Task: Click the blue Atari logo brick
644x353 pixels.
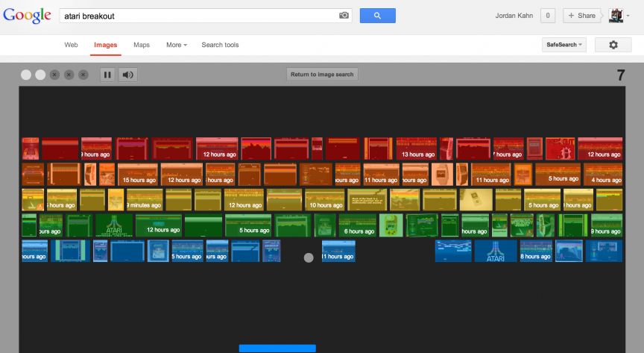Action: [x=495, y=252]
